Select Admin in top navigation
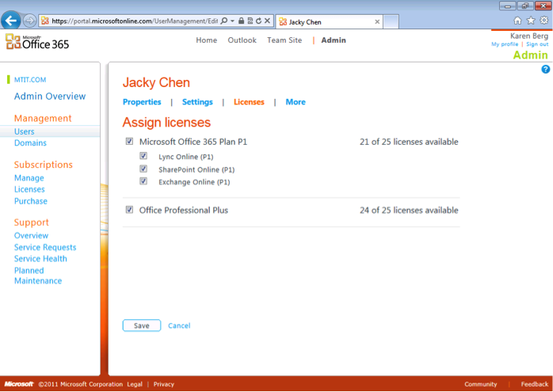The width and height of the screenshot is (553, 392). pos(334,40)
